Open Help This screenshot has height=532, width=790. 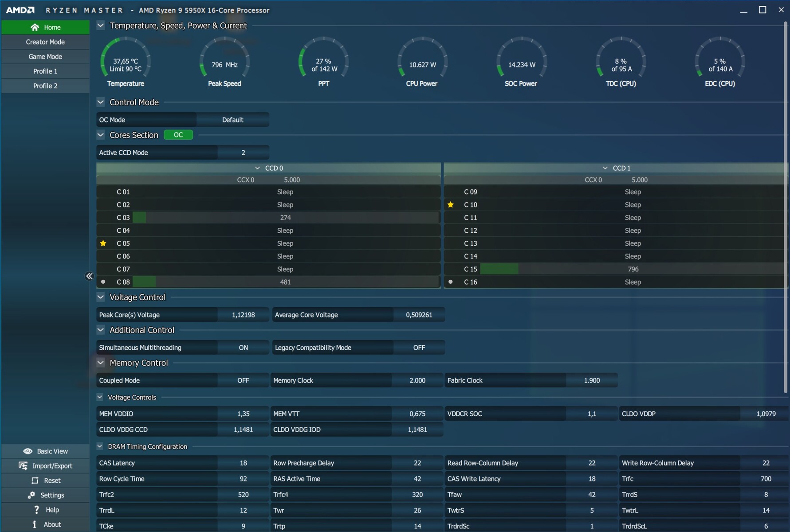45,510
